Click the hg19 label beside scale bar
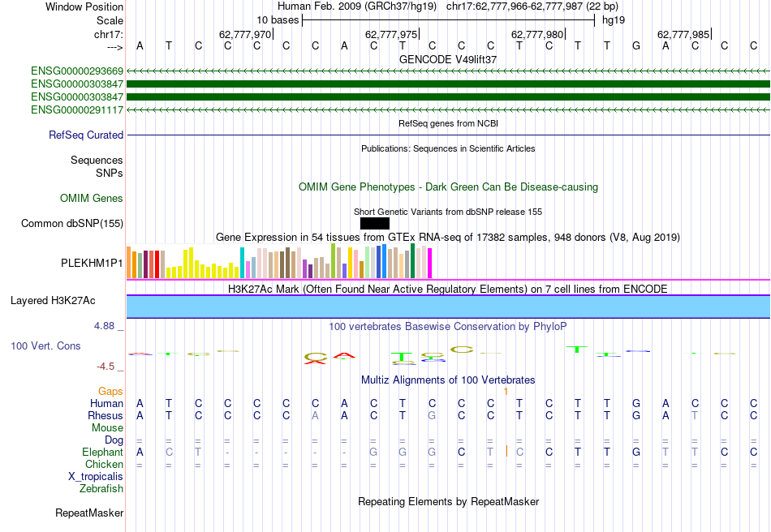771x532 pixels. [614, 20]
